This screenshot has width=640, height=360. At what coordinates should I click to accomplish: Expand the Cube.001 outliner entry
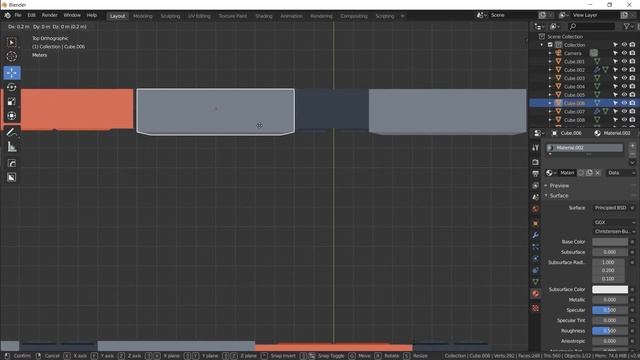[550, 62]
